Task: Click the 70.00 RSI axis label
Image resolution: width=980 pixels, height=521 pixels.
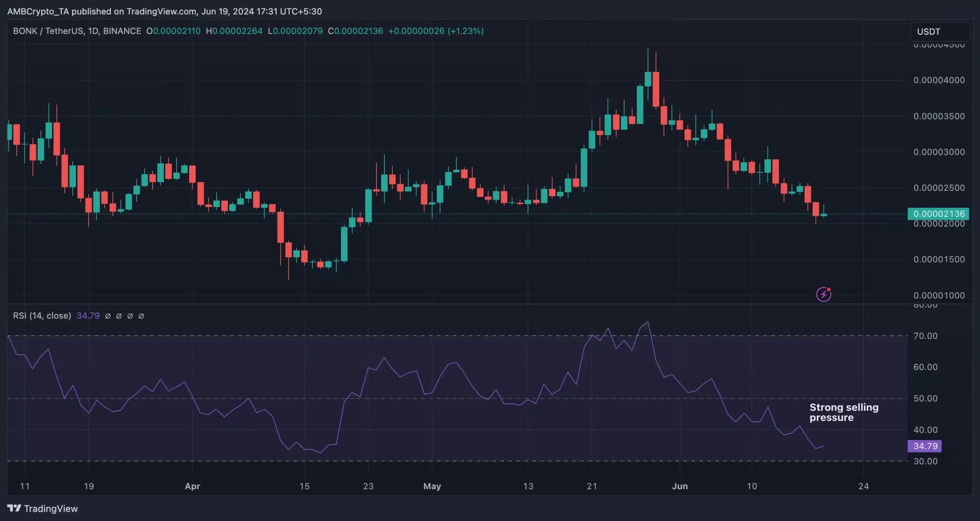Action: (x=925, y=336)
